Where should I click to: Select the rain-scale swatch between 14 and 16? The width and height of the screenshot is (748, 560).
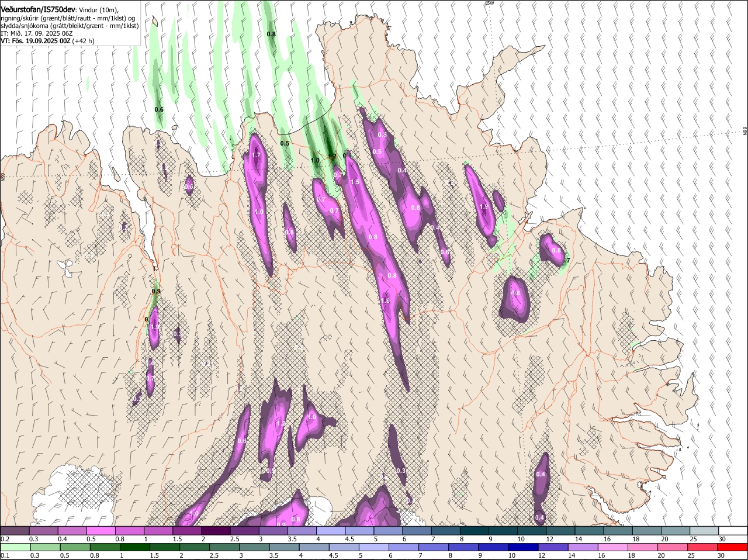pyautogui.click(x=583, y=547)
